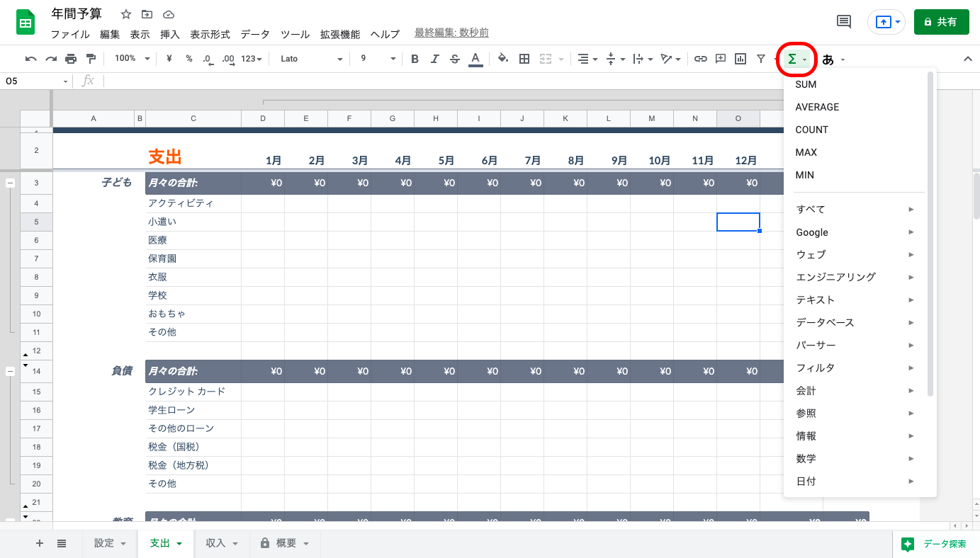Viewport: 980px width, 558px height.
Task: Open comment history icon
Action: (844, 22)
